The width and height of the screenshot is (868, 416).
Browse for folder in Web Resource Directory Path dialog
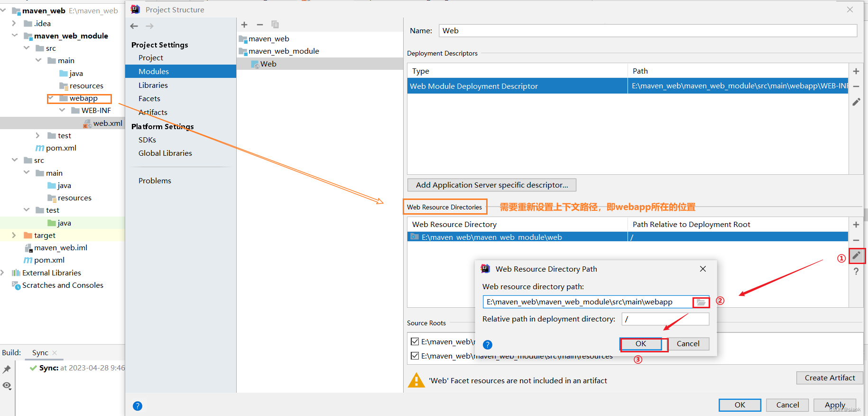(x=701, y=303)
